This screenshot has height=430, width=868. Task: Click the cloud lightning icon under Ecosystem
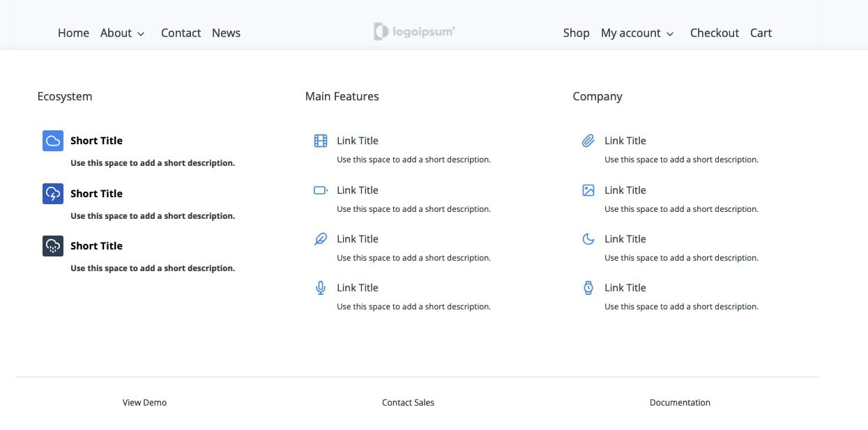tap(53, 194)
